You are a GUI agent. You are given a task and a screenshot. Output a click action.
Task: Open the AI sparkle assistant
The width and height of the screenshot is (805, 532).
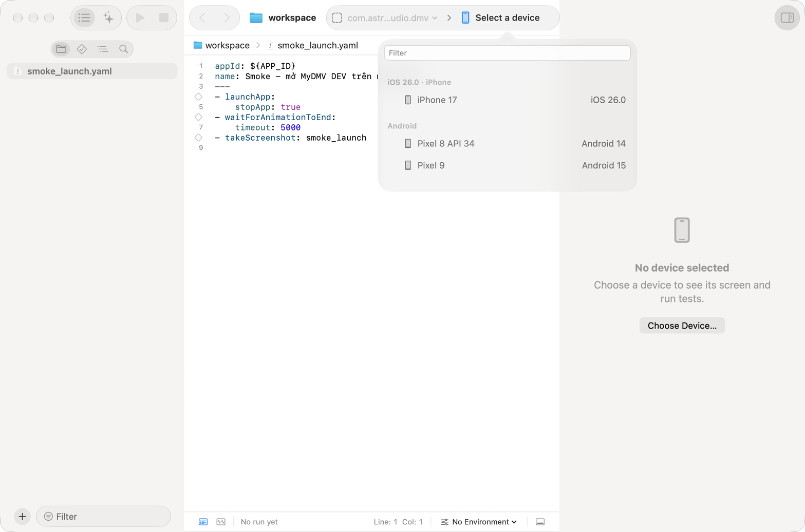tap(108, 18)
